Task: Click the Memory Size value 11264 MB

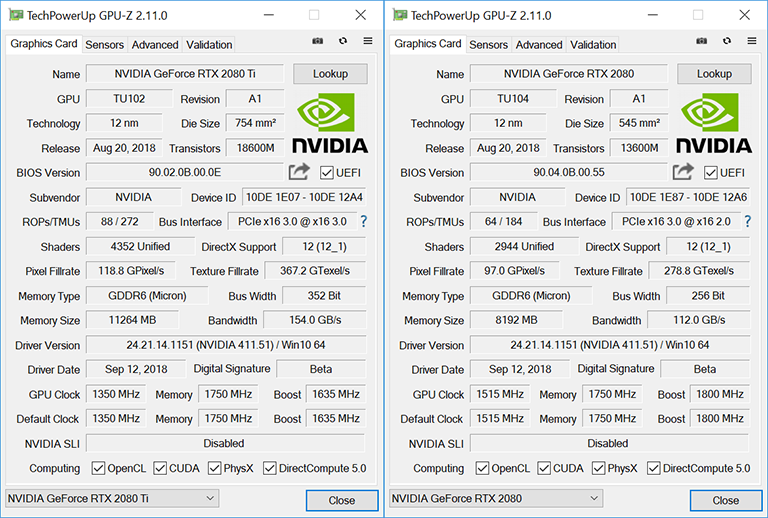Action: click(x=132, y=320)
